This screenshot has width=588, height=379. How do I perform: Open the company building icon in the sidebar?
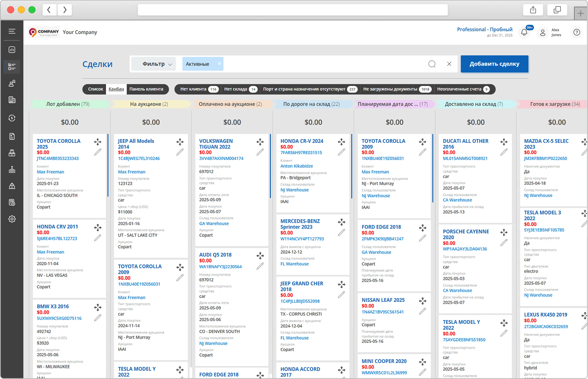[x=12, y=100]
